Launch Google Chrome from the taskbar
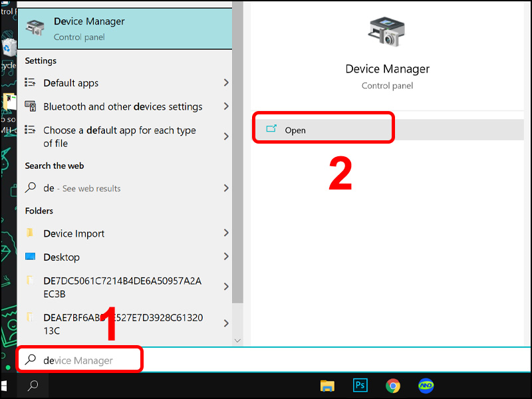Viewport: 532px width, 399px height. click(x=392, y=385)
